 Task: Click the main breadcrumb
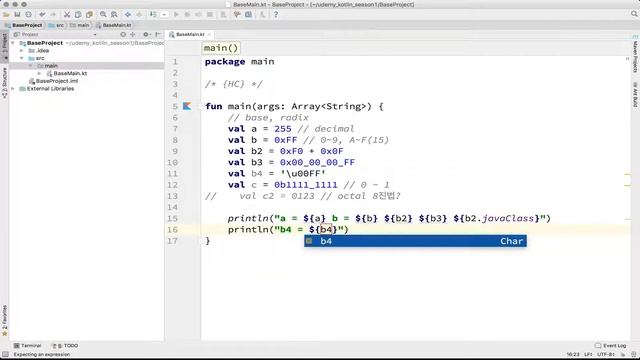click(x=80, y=25)
